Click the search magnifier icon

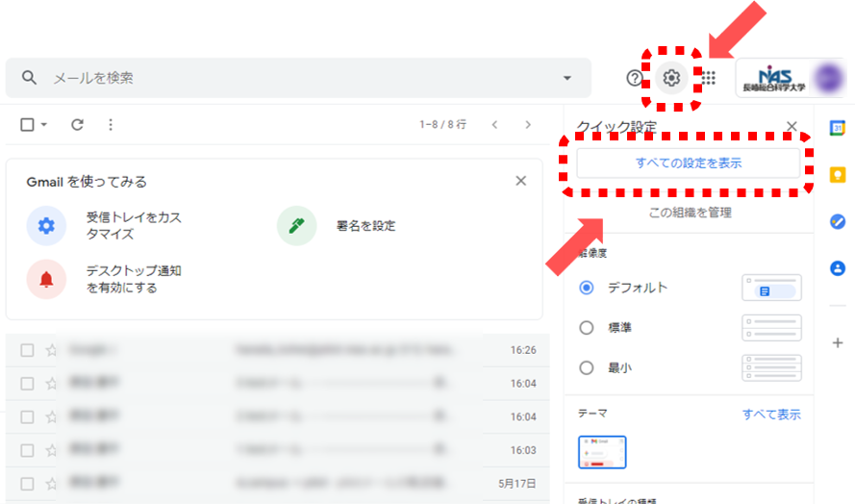point(29,78)
